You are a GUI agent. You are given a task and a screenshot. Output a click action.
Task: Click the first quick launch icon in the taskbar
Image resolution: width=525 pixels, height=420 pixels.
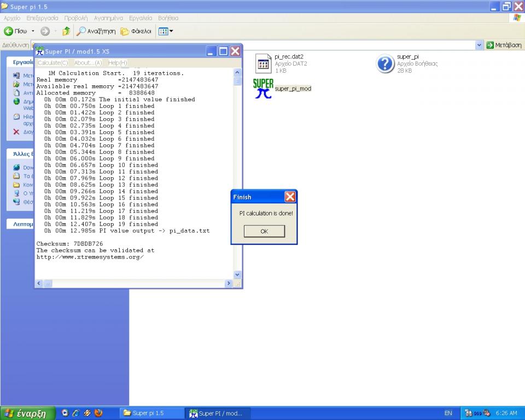pyautogui.click(x=65, y=413)
